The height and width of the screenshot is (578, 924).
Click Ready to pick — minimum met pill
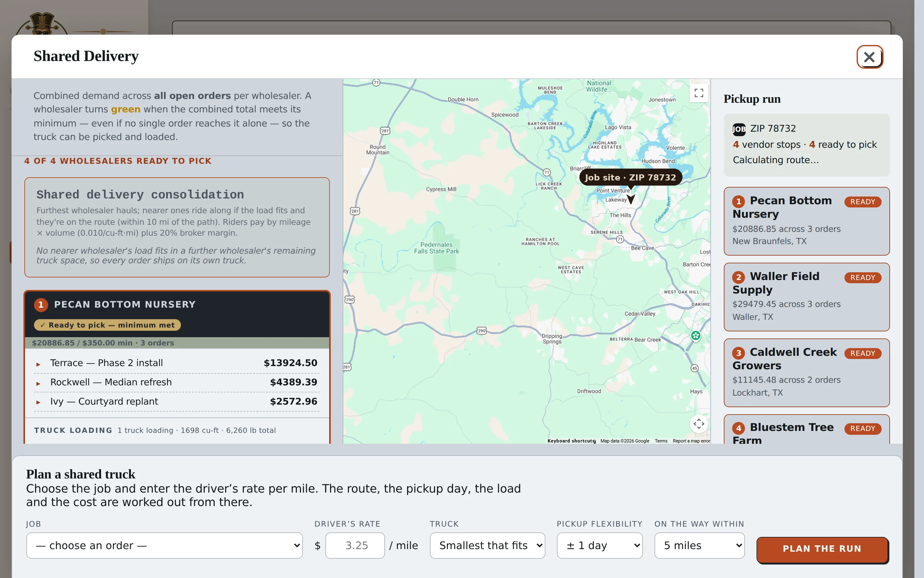pos(107,325)
